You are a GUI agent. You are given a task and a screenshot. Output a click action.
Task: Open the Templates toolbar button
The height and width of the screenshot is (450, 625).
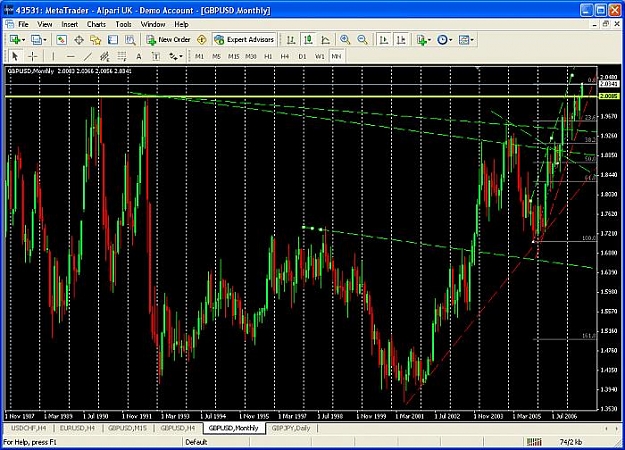point(464,40)
